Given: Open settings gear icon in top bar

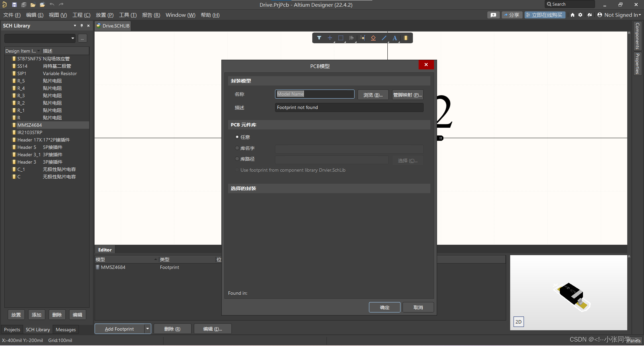Looking at the screenshot, I should click(580, 15).
